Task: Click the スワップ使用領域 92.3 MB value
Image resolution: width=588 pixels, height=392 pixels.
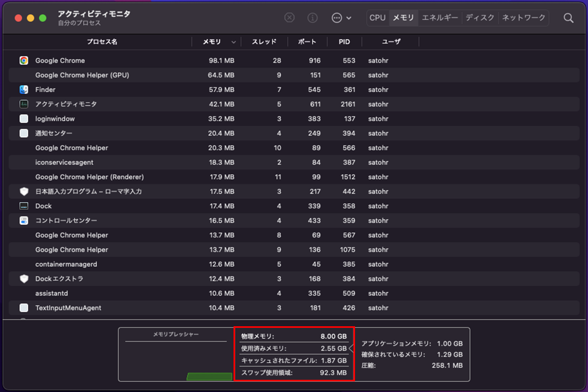Action: [x=333, y=373]
